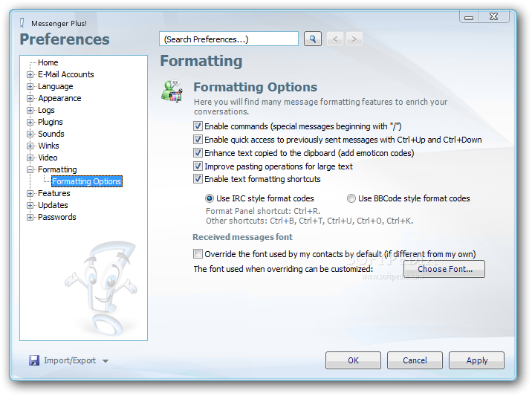Select Language in the tree

click(55, 86)
